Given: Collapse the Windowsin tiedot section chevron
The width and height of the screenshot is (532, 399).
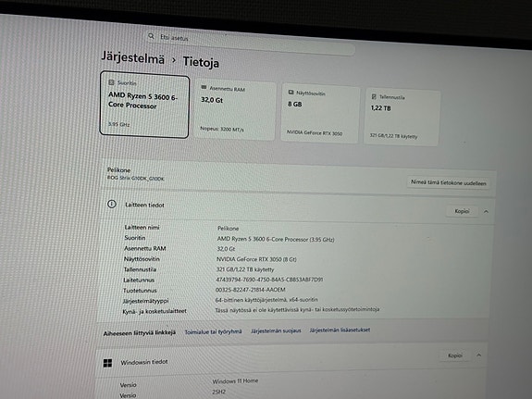Looking at the screenshot, I should point(478,355).
